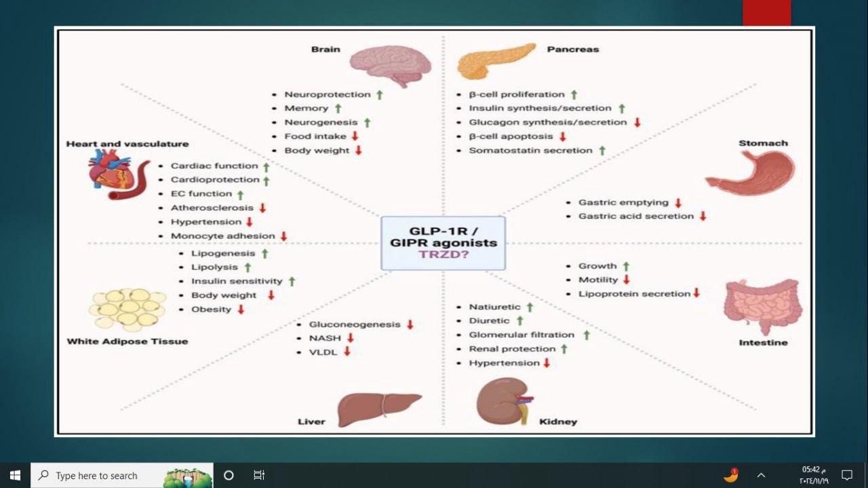Open Cortana circle icon on taskbar
Image resolution: width=868 pixels, height=488 pixels.
(229, 475)
